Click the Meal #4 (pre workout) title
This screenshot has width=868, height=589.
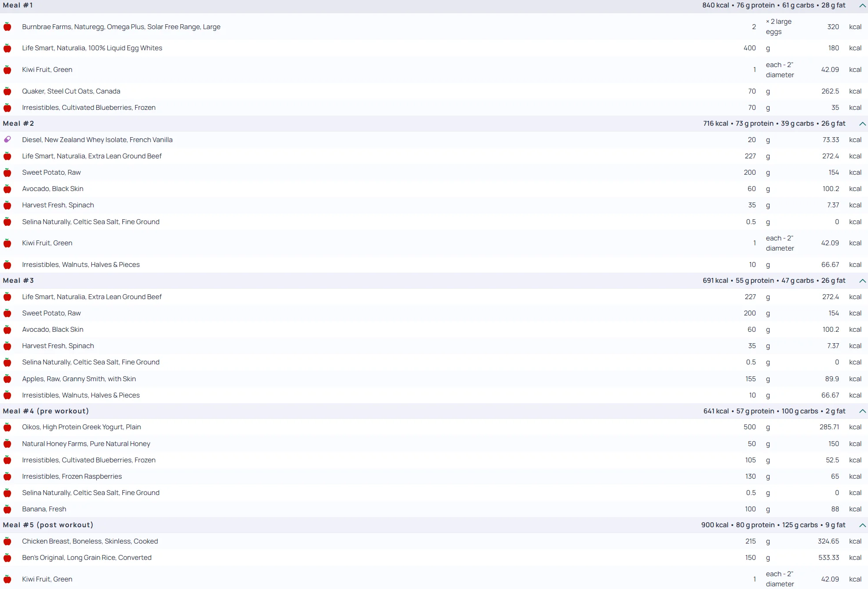pos(46,411)
